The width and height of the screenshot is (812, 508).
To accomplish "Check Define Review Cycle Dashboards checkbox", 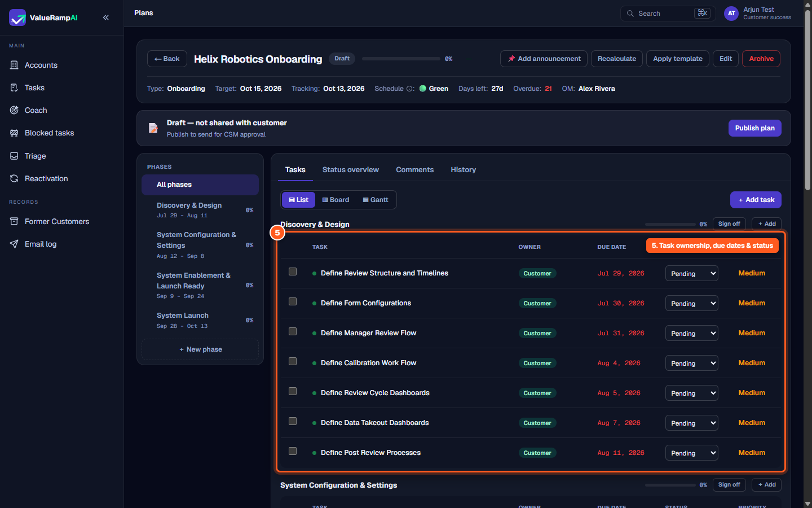I will pos(293,391).
